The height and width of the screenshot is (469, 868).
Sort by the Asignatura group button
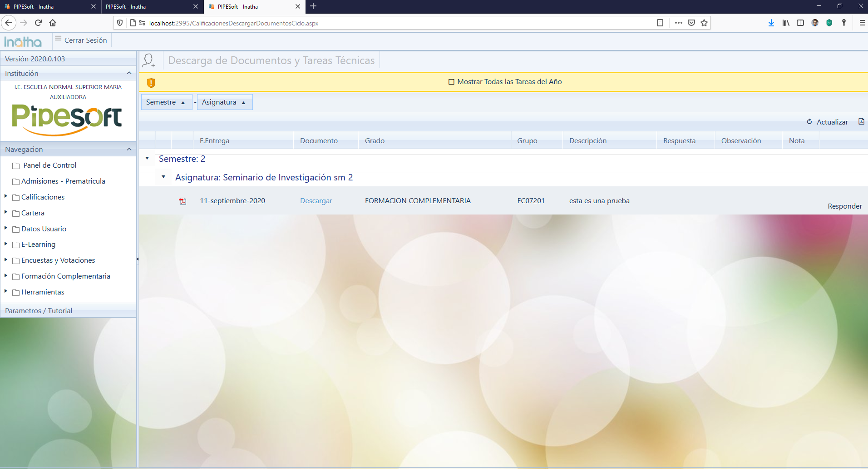click(x=224, y=102)
